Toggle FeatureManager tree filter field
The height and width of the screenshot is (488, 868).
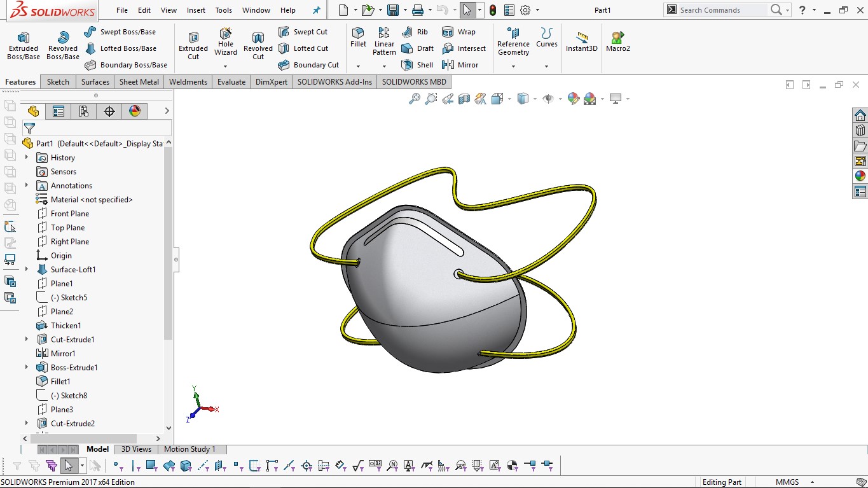[30, 127]
